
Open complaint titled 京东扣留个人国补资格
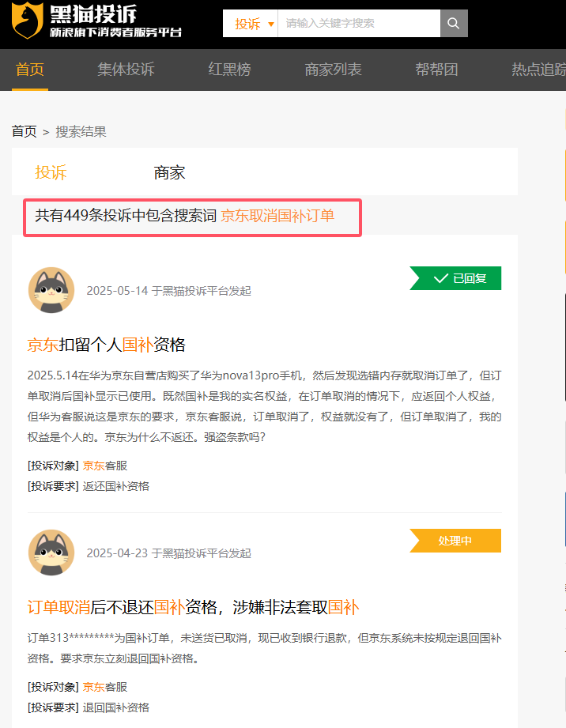point(107,345)
